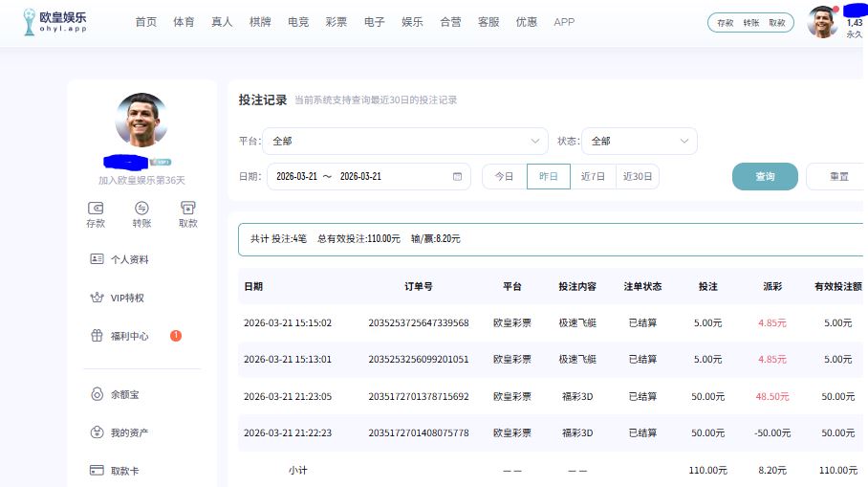868x487 pixels.
Task: Click the start date 2026-03-21 field
Action: coord(297,177)
